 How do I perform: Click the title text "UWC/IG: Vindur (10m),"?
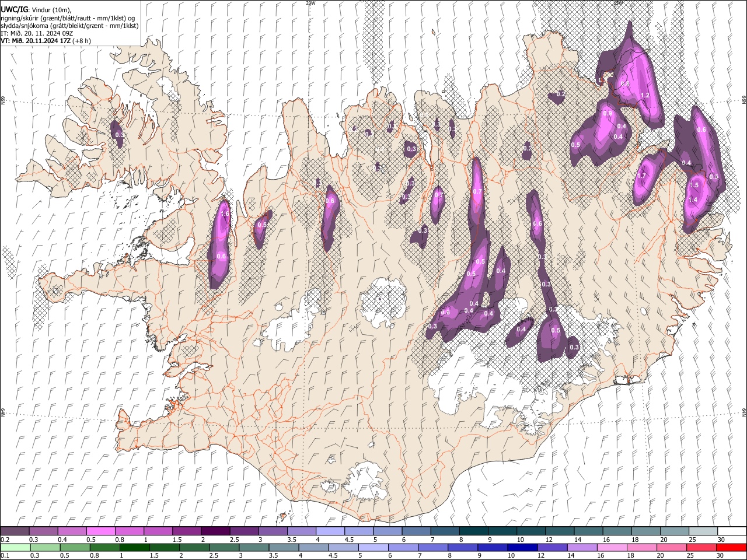(36, 9)
